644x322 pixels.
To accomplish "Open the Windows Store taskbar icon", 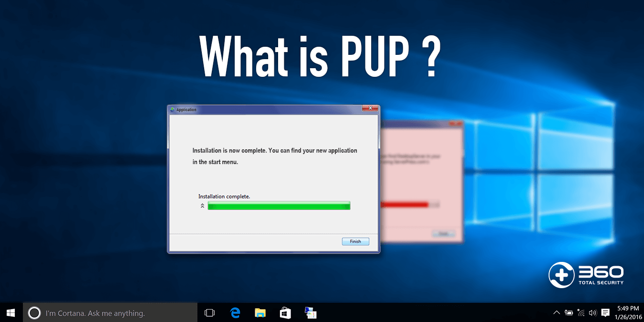I will coord(285,312).
